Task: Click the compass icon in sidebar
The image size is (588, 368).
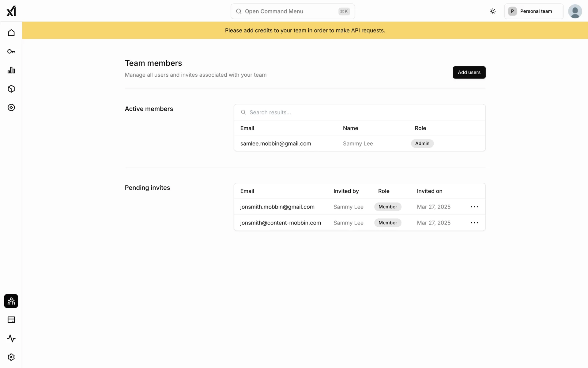Action: tap(11, 108)
